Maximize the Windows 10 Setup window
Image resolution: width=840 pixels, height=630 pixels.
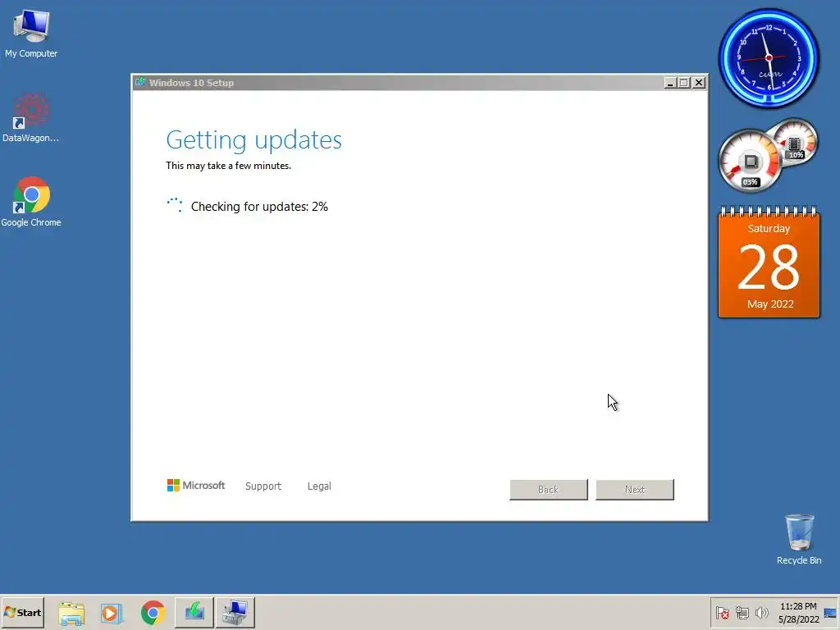pos(684,83)
